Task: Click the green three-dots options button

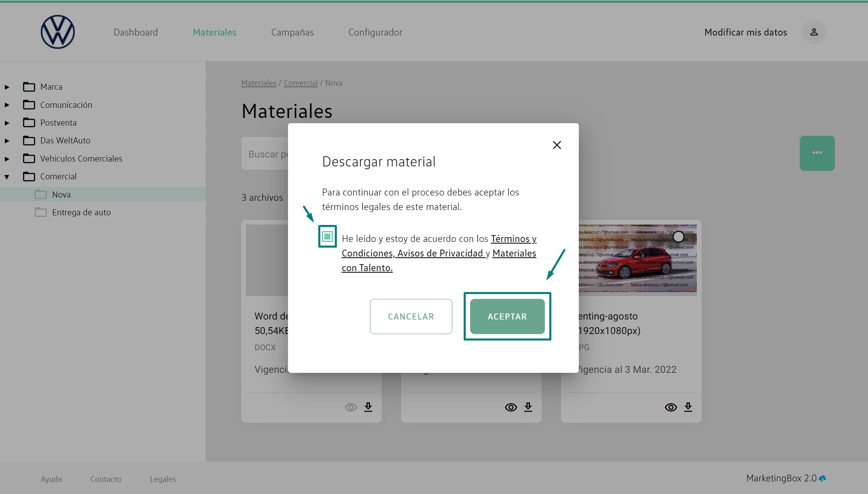Action: (817, 153)
